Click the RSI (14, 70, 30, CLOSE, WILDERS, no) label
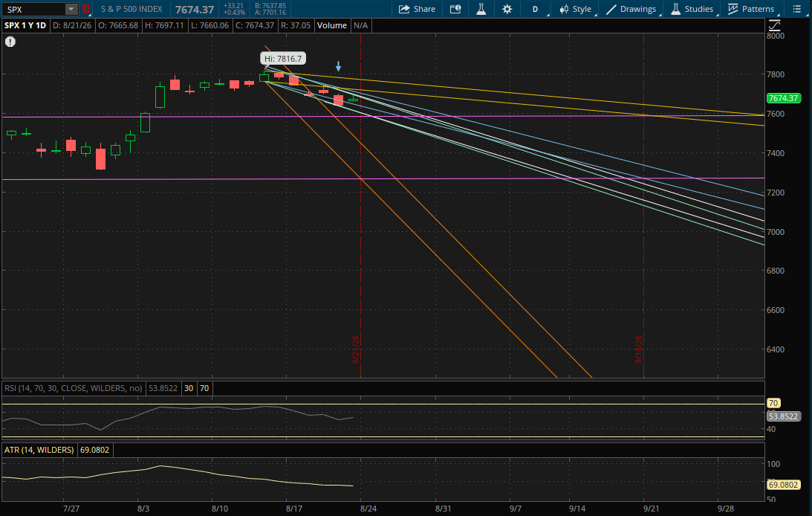This screenshot has height=516, width=812. [73, 388]
